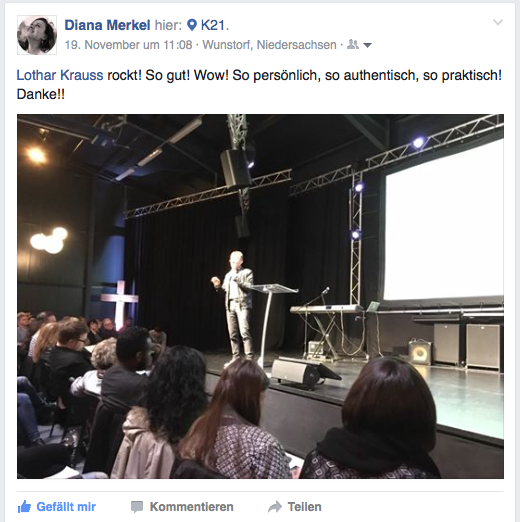
Task: Open the photo by clicking the speaker on stage
Action: pyautogui.click(x=236, y=306)
